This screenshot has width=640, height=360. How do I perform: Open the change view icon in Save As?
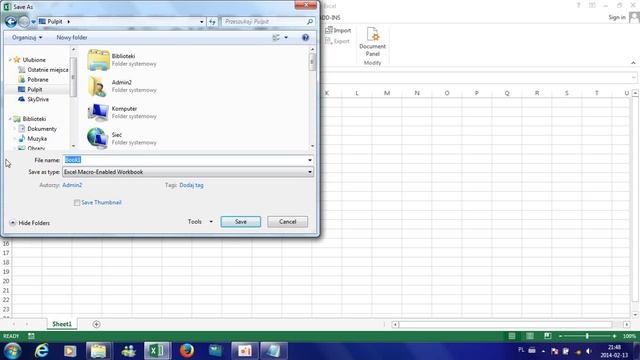(276, 38)
